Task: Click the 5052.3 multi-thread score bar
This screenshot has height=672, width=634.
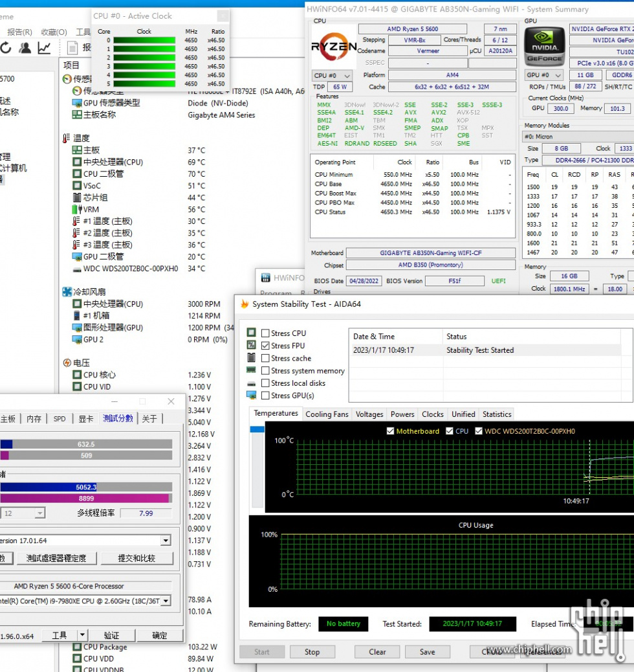Action: pos(86,487)
